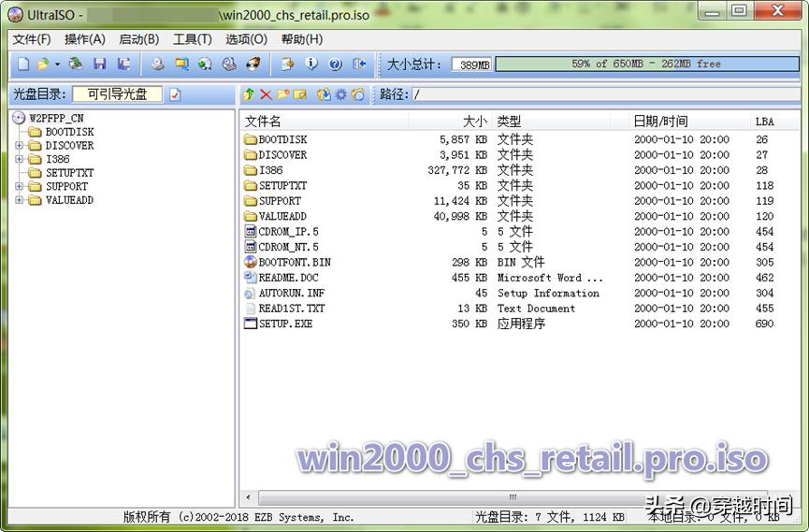
Task: Select W2PFPP_CN root in the tree
Action: (x=56, y=118)
